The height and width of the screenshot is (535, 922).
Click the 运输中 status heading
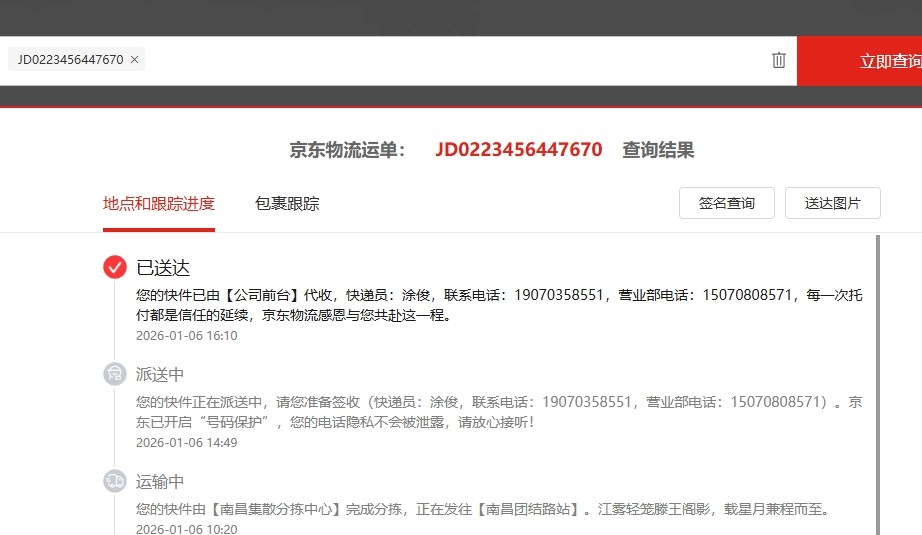coord(160,482)
